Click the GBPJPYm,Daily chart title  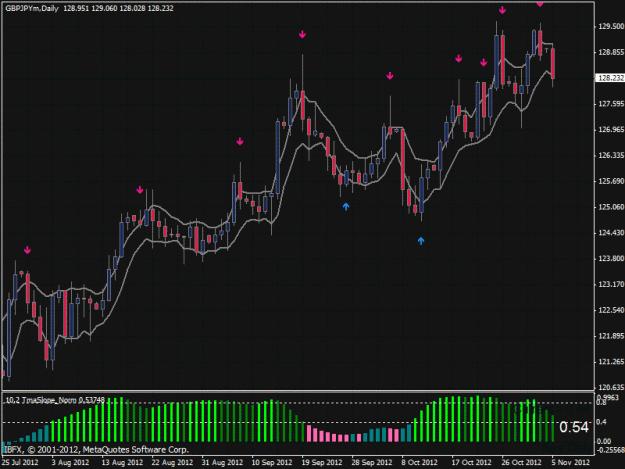coord(32,8)
